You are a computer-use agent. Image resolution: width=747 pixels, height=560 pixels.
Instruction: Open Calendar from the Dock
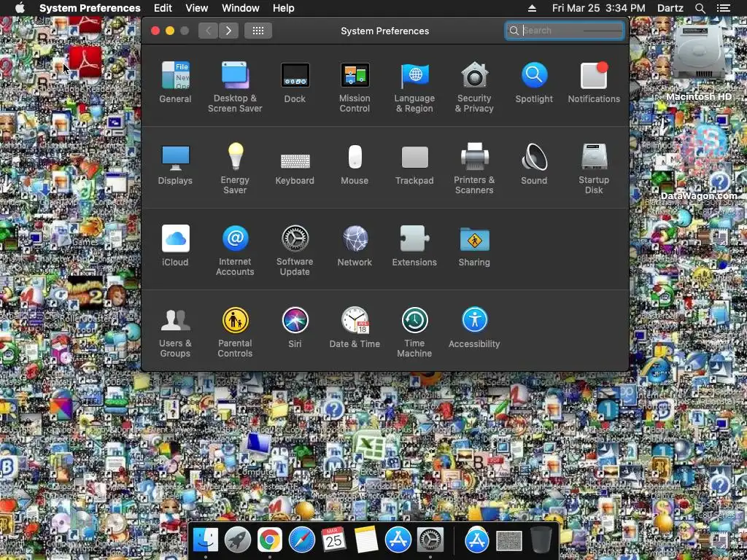pos(334,540)
